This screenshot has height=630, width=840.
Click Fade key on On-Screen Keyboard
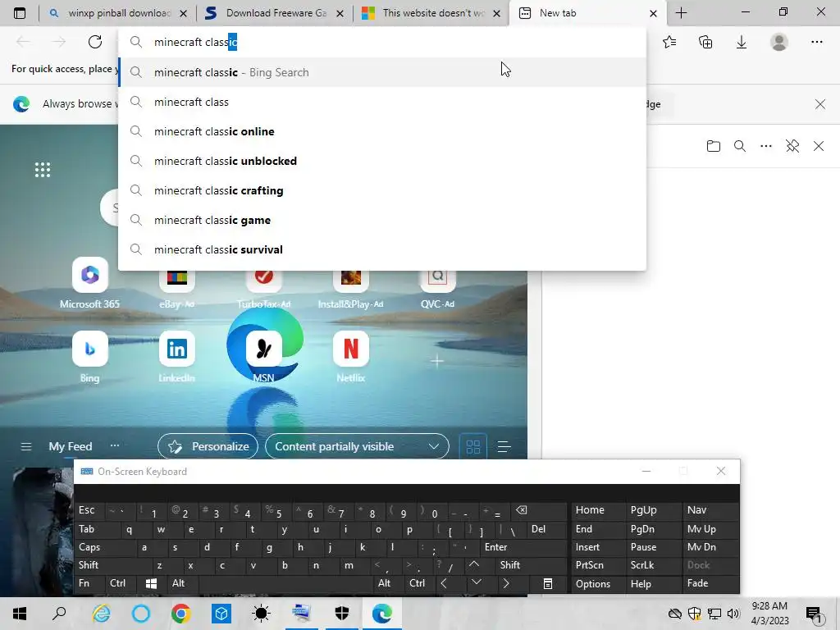711,583
